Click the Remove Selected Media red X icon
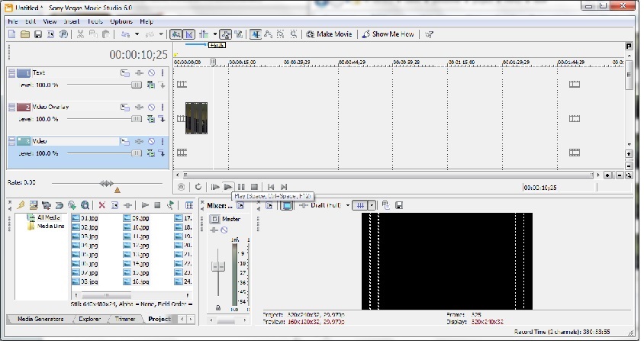644x344 pixels. point(101,206)
